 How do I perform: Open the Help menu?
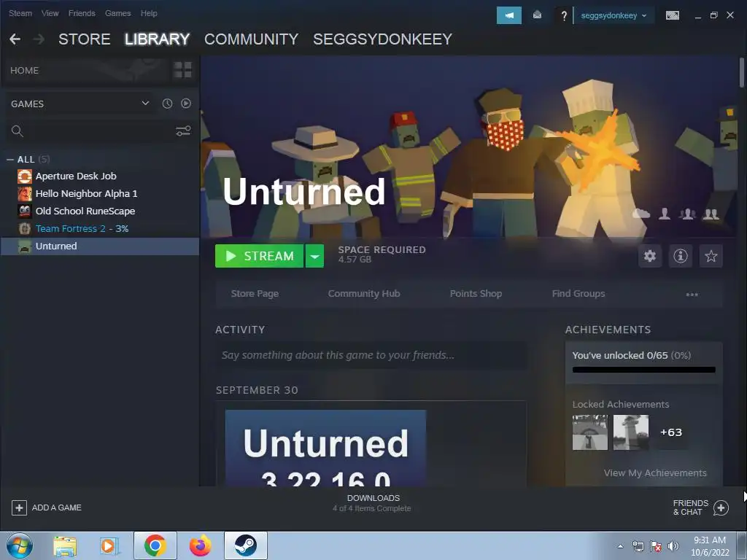pos(149,13)
